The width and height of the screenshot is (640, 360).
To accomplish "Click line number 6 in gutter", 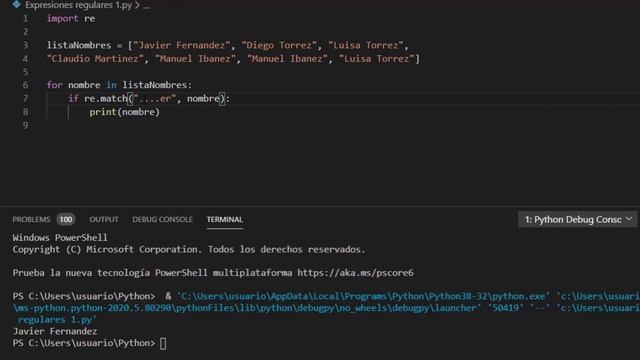I will point(25,85).
